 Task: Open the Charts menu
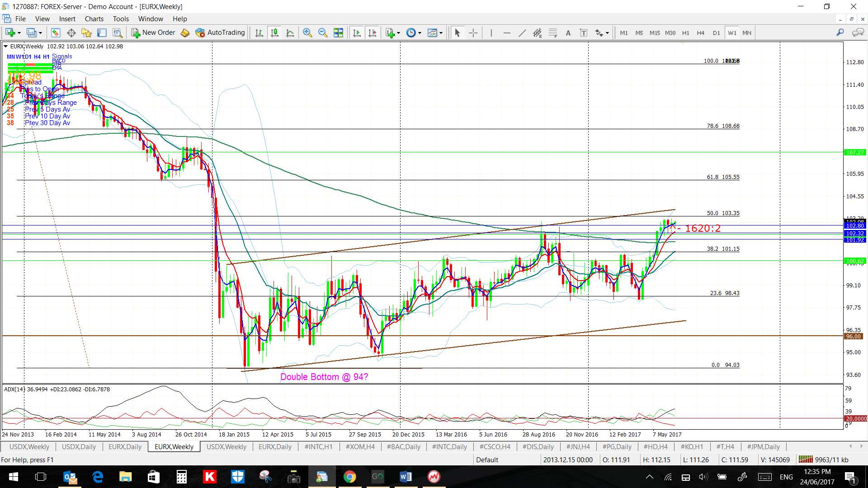[94, 19]
